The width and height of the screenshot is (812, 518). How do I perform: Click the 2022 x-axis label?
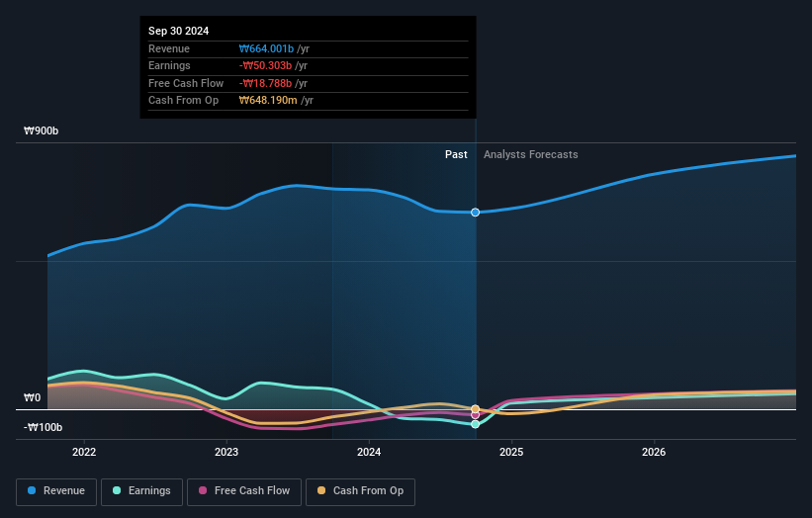coord(84,453)
